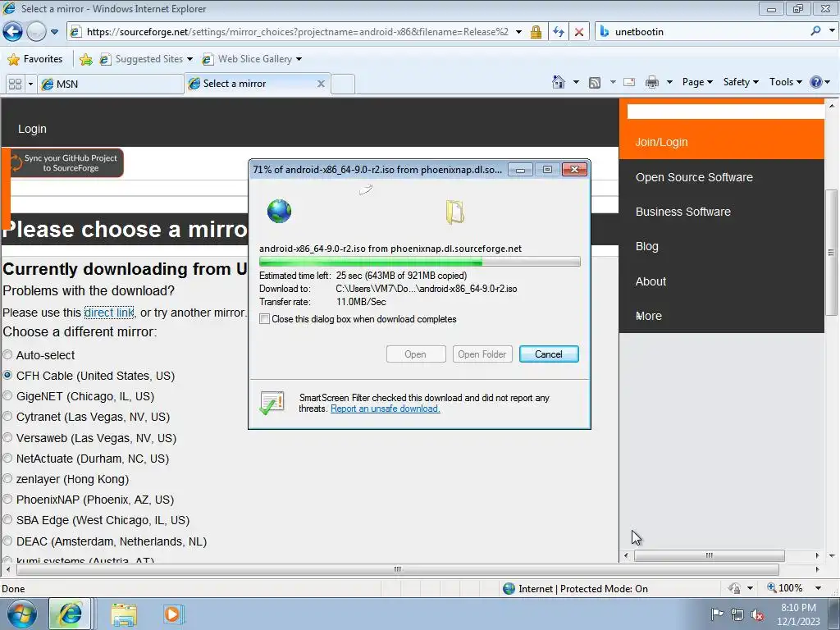Click the address bar URL field
Viewport: 840px width, 630px height.
(x=297, y=32)
